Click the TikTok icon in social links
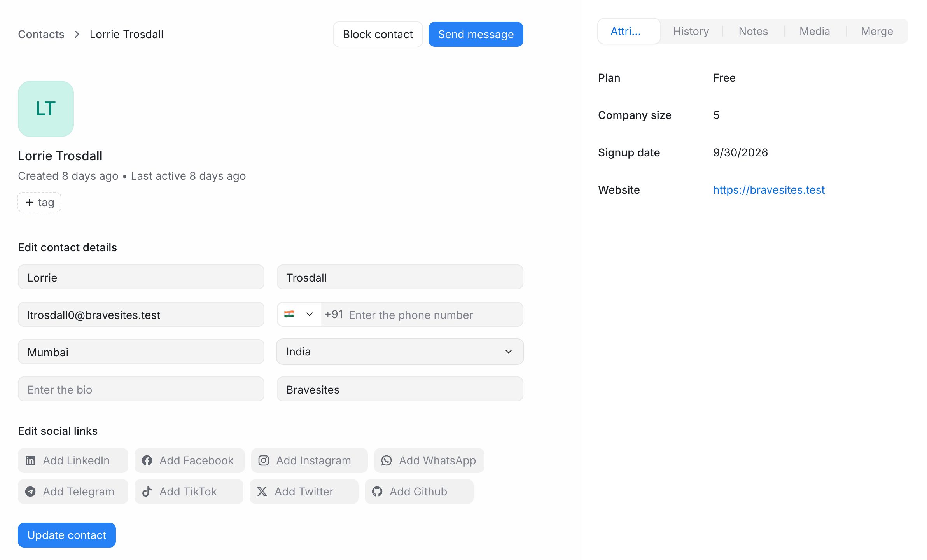 [x=147, y=492]
